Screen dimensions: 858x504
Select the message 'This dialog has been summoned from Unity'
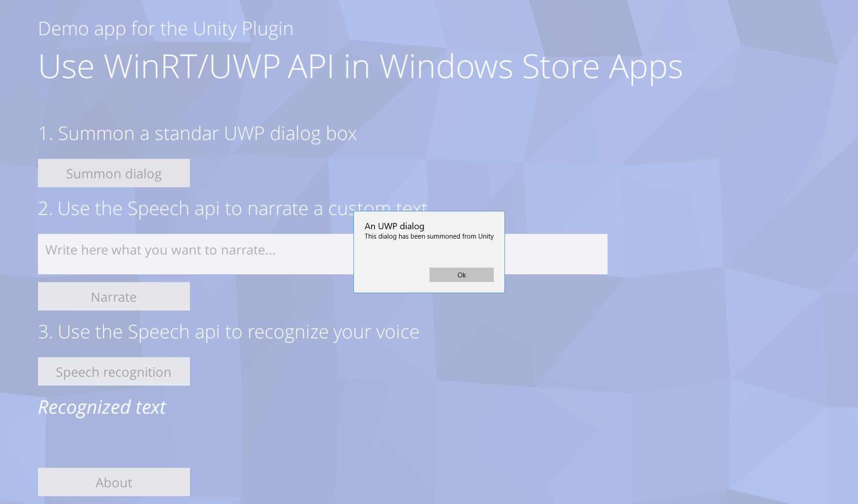(429, 237)
